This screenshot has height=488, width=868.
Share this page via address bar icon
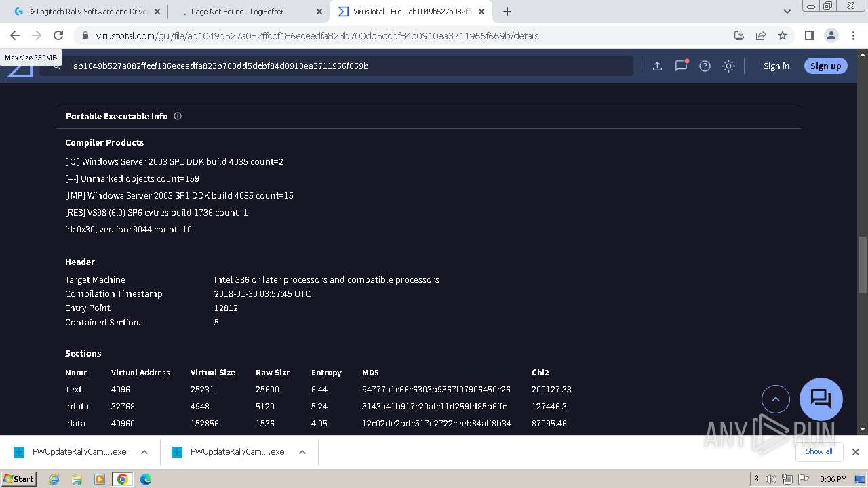[761, 35]
